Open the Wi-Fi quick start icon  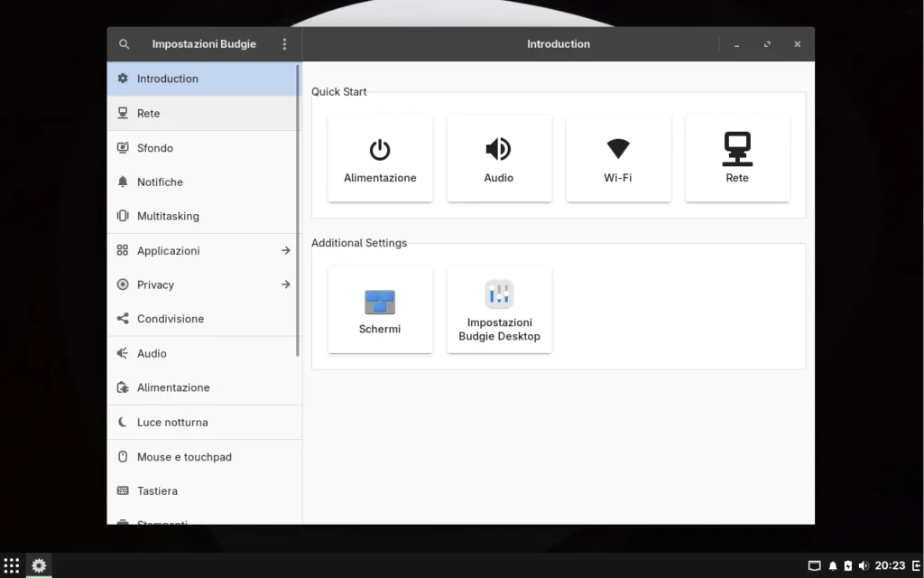coord(618,147)
